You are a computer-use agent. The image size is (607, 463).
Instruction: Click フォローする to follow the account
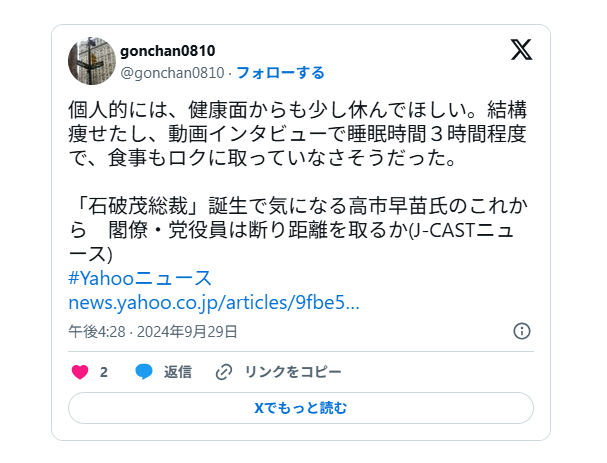click(x=280, y=73)
